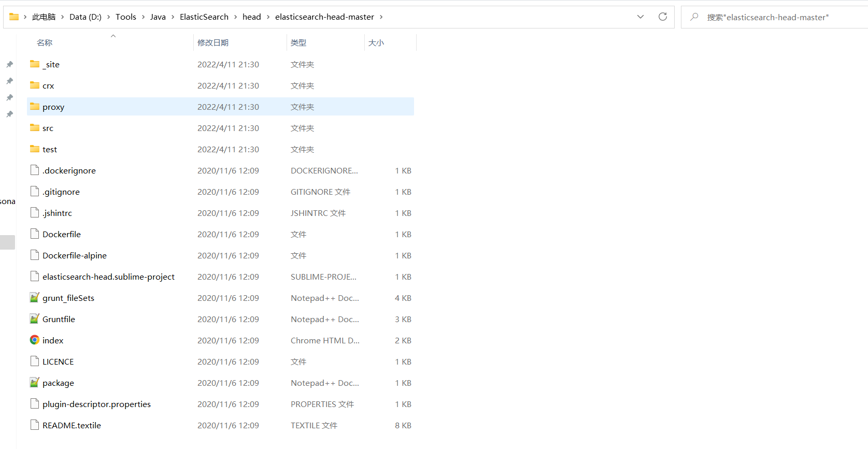Navigate to Data (D:) breadcrumb
The image size is (868, 449).
pos(86,17)
